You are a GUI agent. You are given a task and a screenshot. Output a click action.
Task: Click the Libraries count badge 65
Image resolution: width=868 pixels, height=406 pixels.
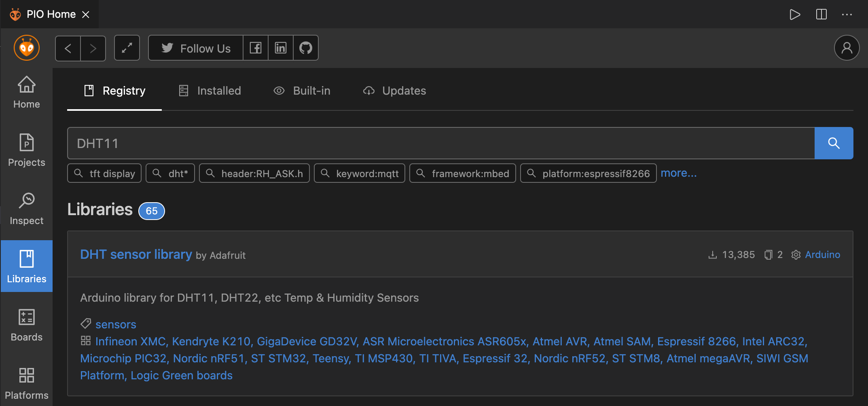[152, 211]
